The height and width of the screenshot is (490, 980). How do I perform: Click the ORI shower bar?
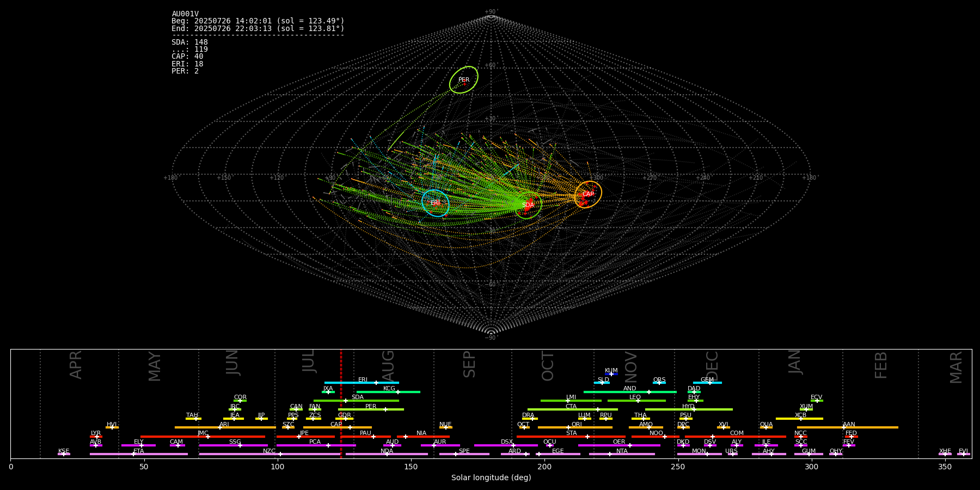[575, 427]
